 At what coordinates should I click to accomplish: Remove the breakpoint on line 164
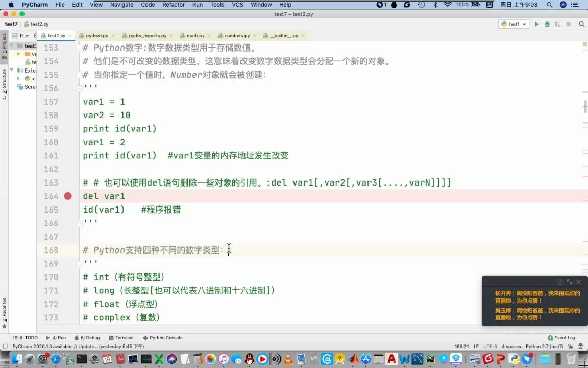click(x=68, y=196)
